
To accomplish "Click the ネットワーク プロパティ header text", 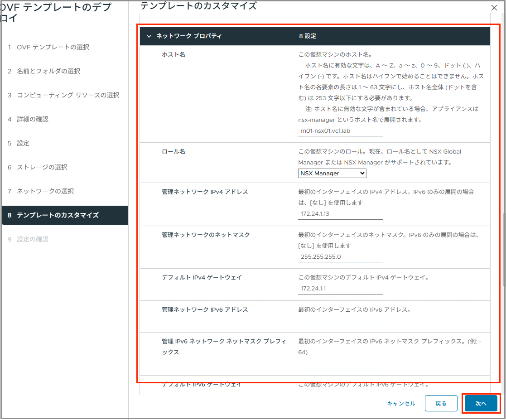I will pos(189,36).
